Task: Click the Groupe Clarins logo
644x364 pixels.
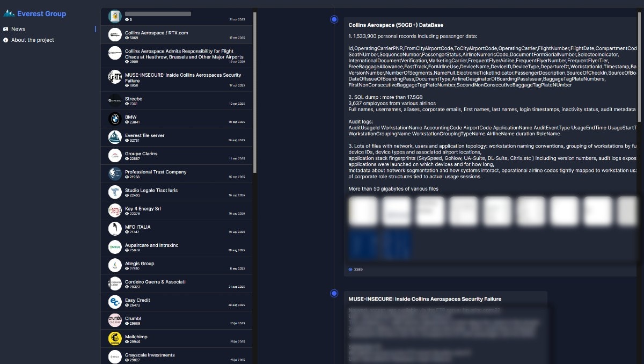Action: [x=115, y=156]
